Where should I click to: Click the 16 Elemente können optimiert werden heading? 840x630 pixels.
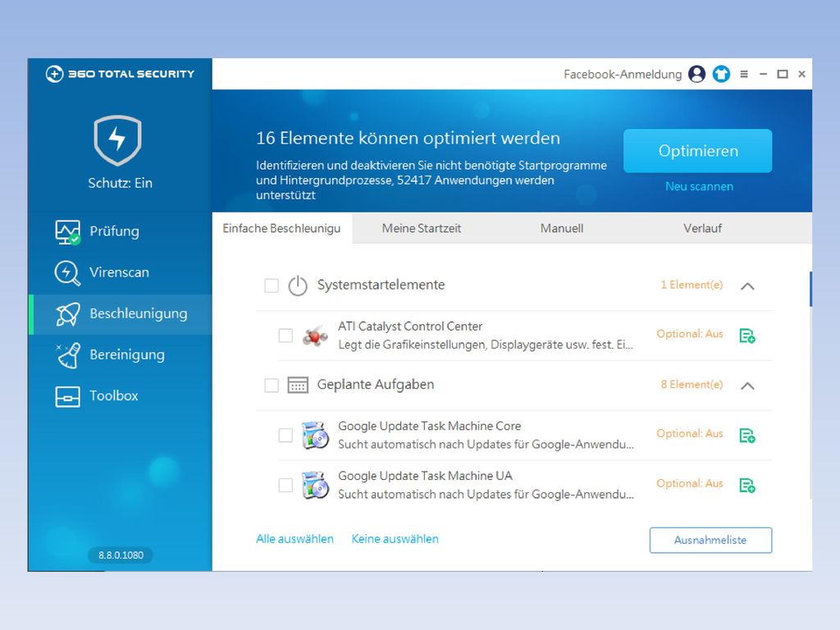[408, 138]
